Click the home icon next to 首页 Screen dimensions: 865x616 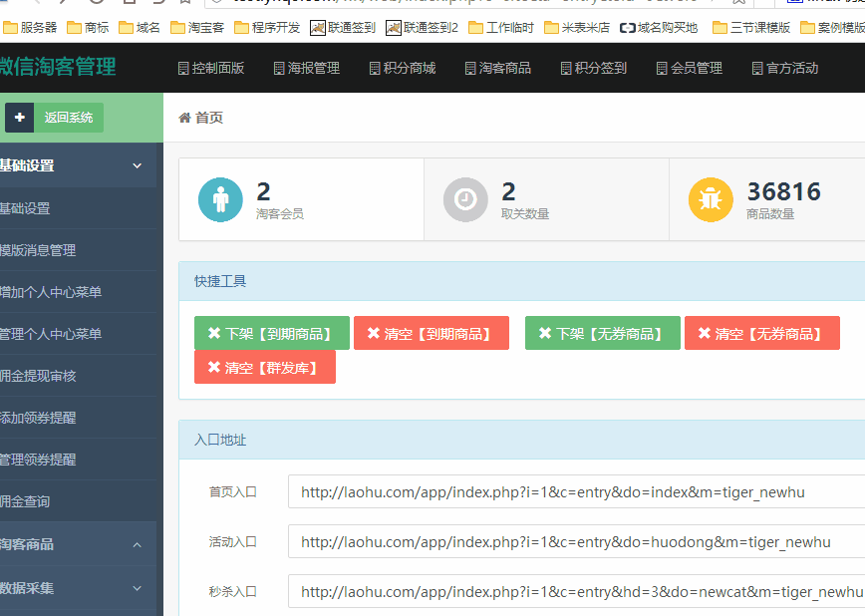click(x=184, y=118)
